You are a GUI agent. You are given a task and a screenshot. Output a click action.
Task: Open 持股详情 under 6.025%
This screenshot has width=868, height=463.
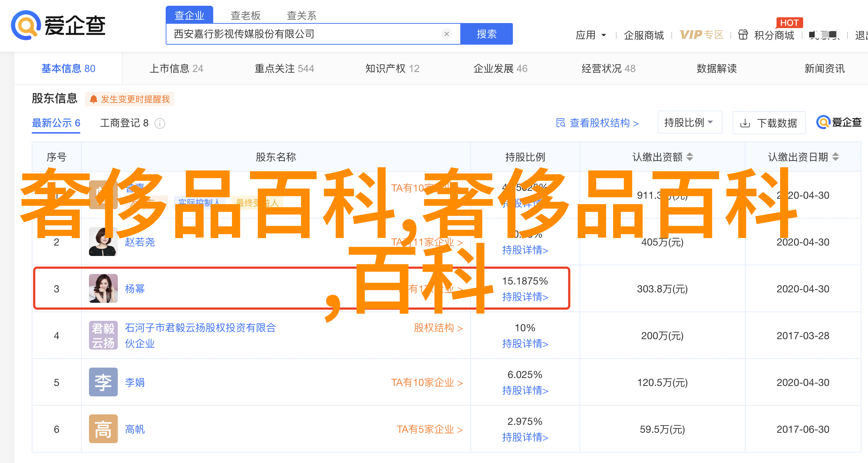click(x=525, y=390)
